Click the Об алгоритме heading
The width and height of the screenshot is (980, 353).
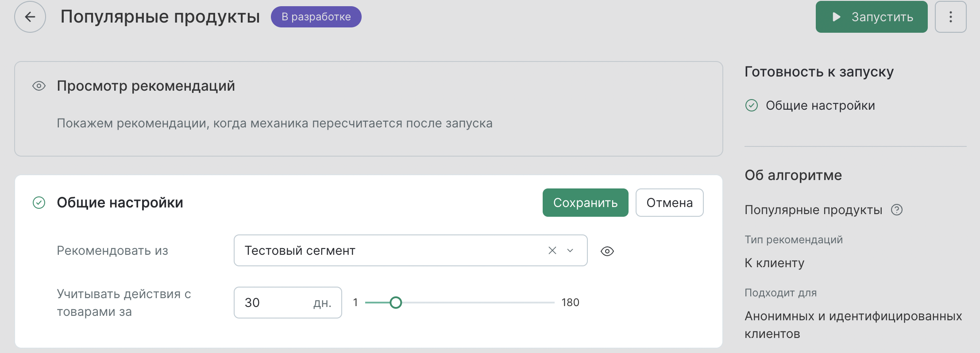pyautogui.click(x=793, y=175)
